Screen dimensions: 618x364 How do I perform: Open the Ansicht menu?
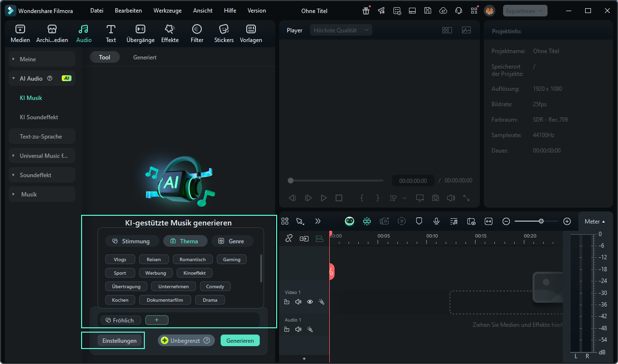tap(203, 11)
